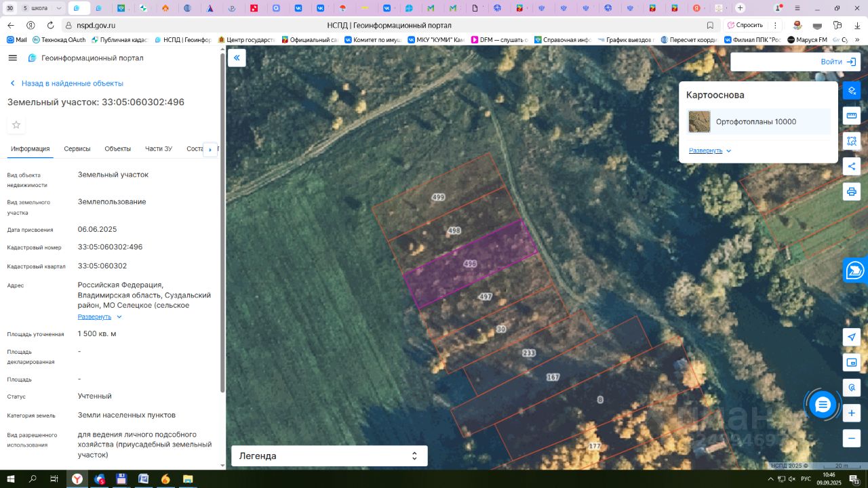Switch to the Сервисы tab
Viewport: 868px width, 488px height.
77,149
